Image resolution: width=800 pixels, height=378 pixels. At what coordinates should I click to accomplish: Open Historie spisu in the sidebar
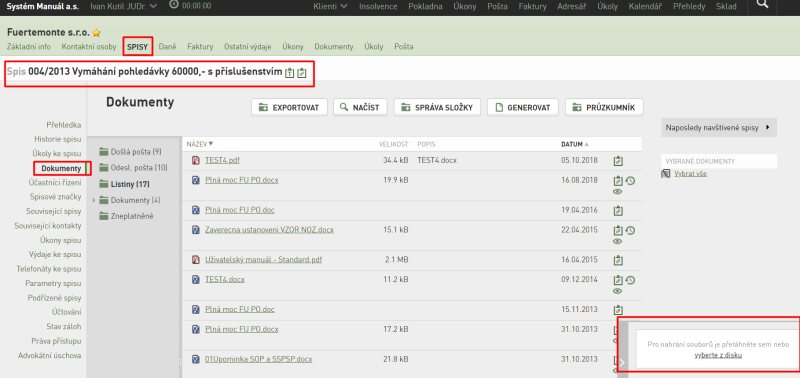[58, 139]
